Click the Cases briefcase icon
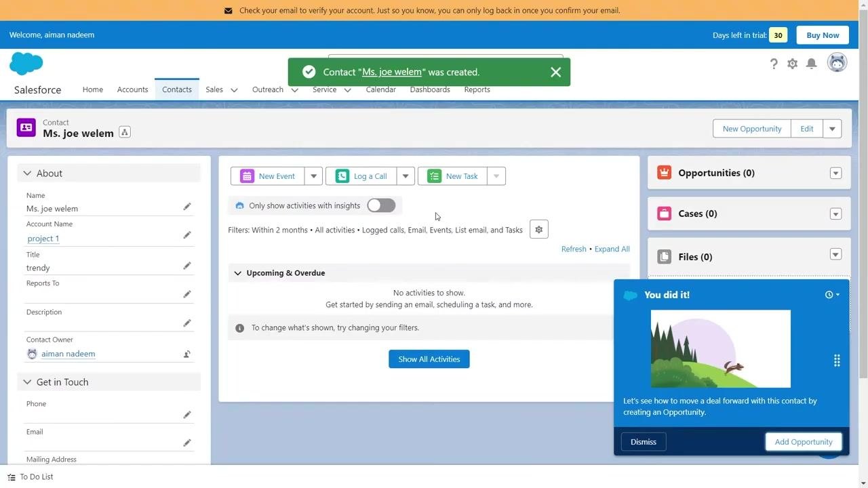Image resolution: width=868 pixels, height=488 pixels. tap(665, 213)
